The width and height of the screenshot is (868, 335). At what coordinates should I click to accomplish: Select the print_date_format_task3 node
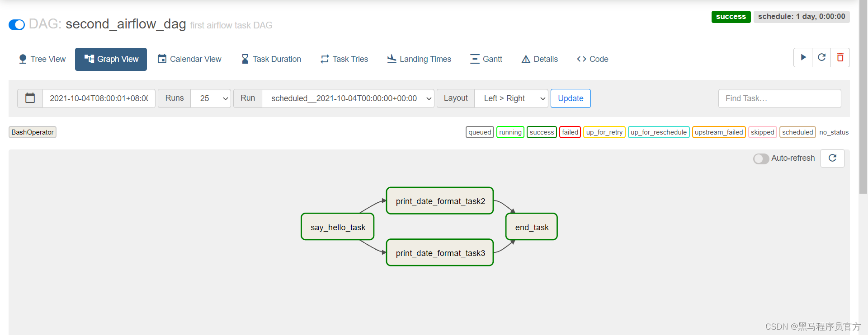point(440,253)
